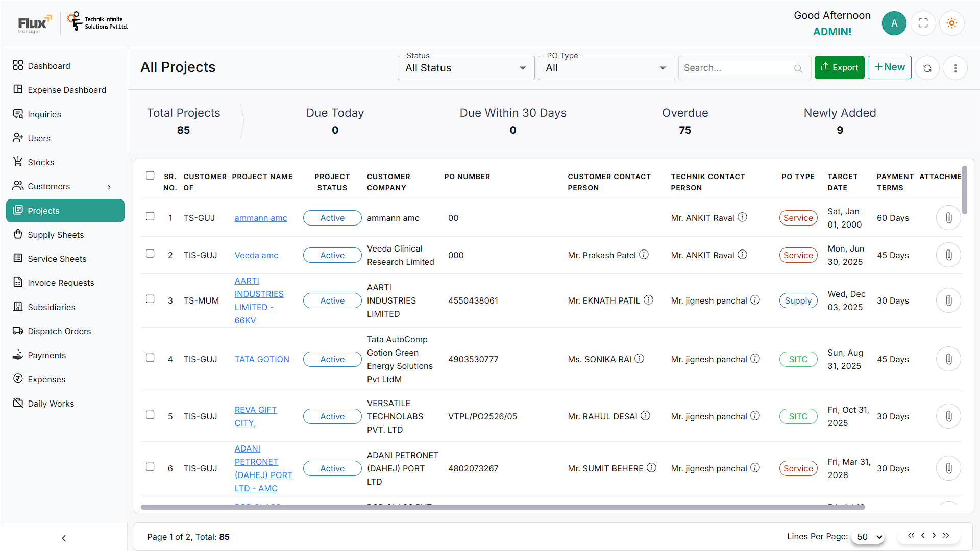The image size is (980, 551).
Task: Tick the select-all checkbox in table header
Action: 150,176
